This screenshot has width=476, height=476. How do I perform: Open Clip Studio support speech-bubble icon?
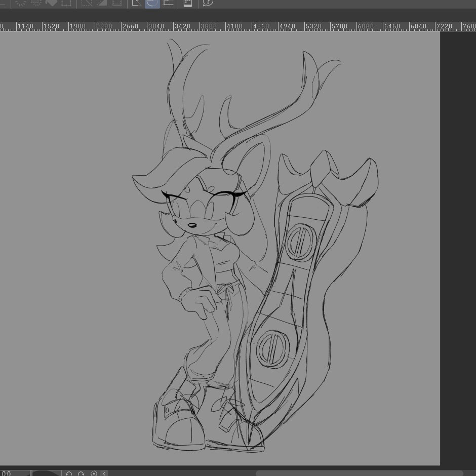(208, 3)
